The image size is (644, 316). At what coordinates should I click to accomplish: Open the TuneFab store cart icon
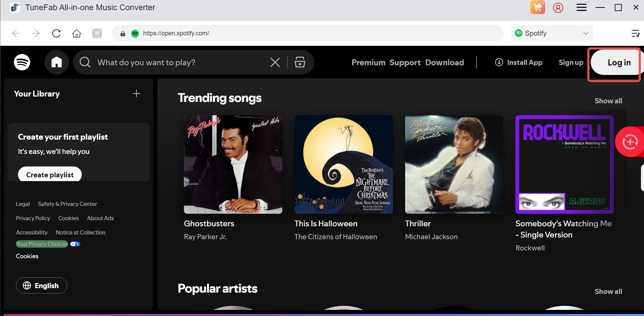pyautogui.click(x=537, y=7)
